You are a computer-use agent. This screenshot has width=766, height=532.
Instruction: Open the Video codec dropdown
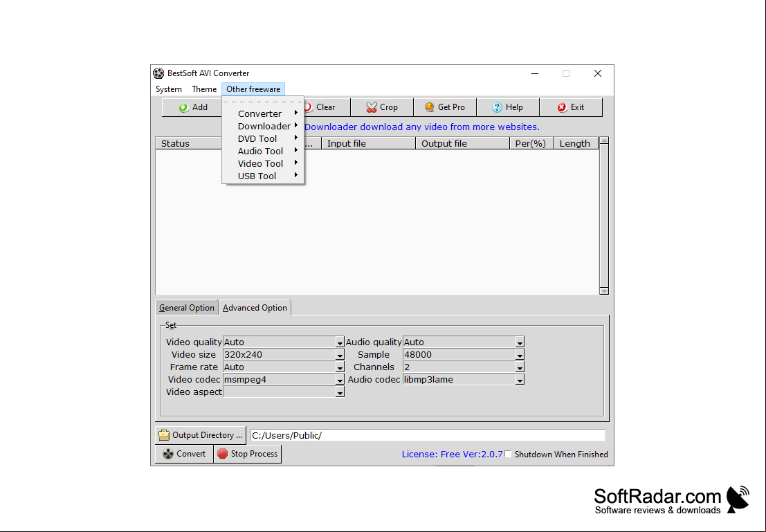(x=340, y=380)
